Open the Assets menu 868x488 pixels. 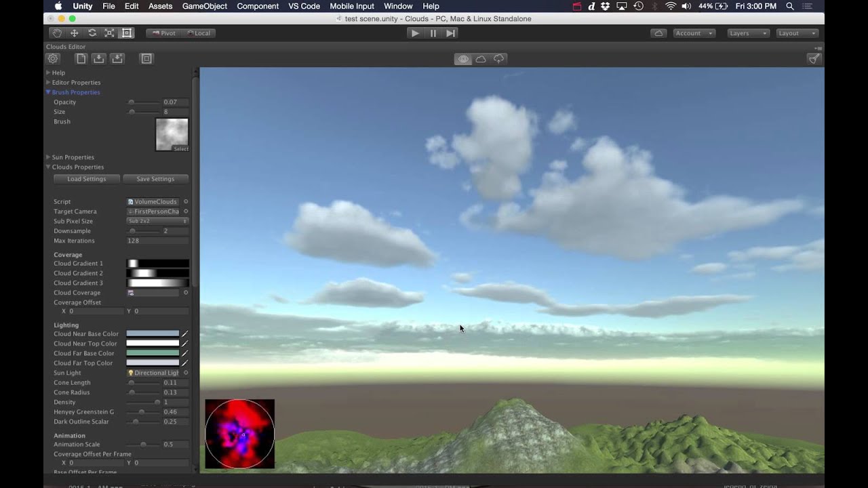point(160,6)
